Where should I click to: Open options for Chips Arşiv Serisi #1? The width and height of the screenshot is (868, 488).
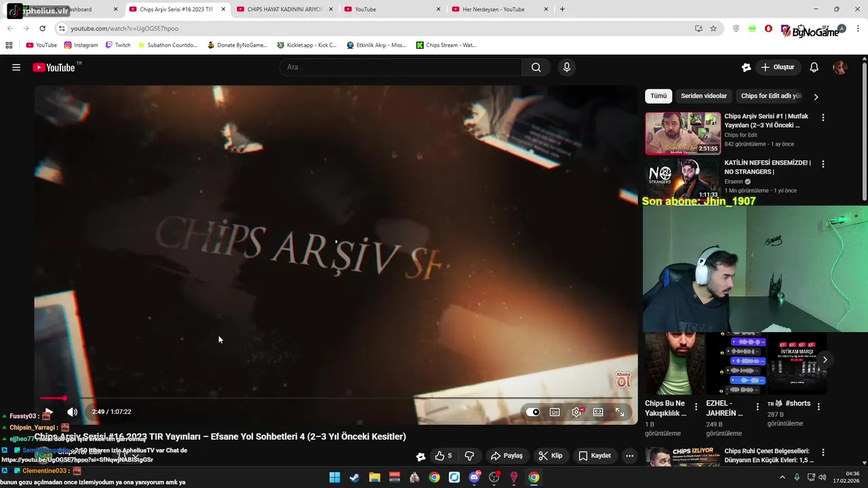click(x=823, y=117)
